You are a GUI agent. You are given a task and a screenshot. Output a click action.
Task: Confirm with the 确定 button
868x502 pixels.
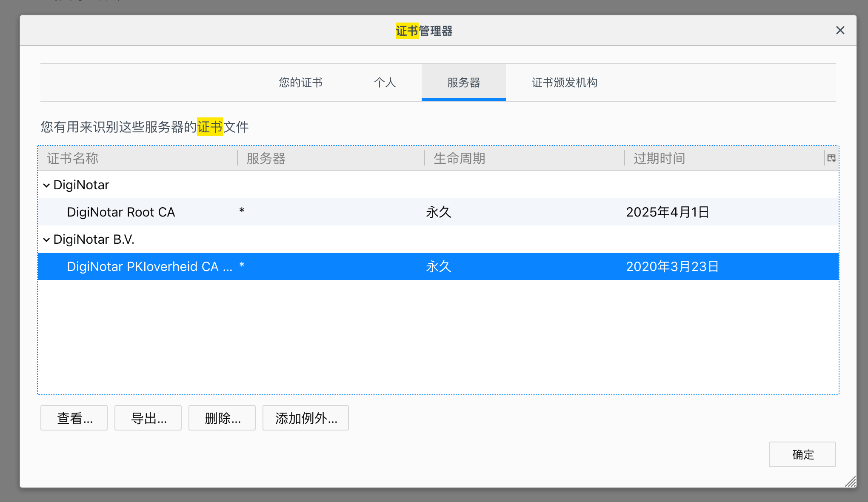(x=802, y=454)
